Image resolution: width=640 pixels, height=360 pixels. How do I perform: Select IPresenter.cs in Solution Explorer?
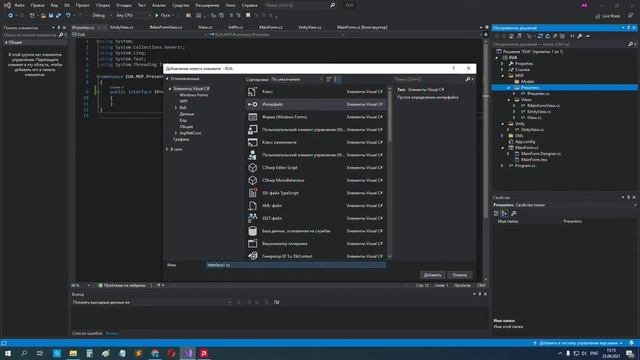(538, 94)
